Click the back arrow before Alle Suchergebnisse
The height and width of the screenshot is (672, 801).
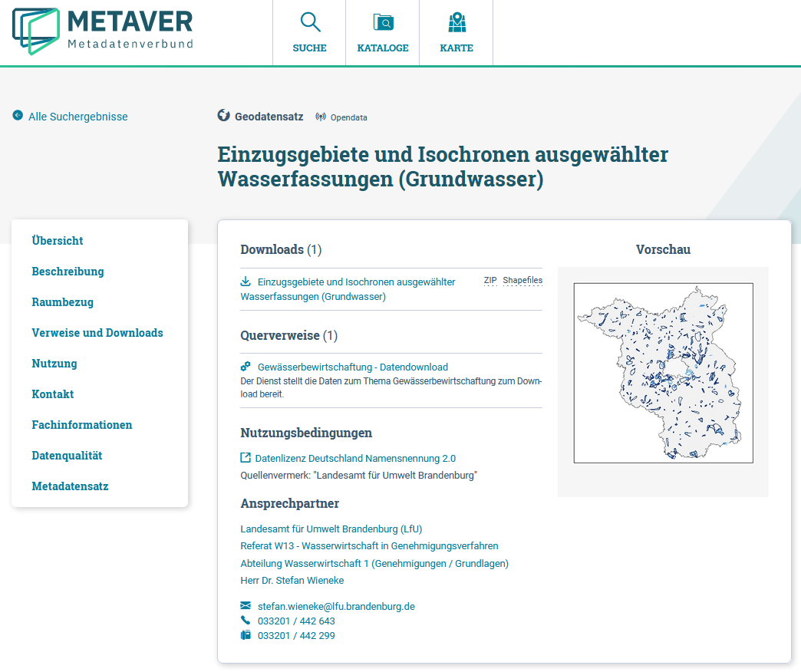(x=16, y=116)
